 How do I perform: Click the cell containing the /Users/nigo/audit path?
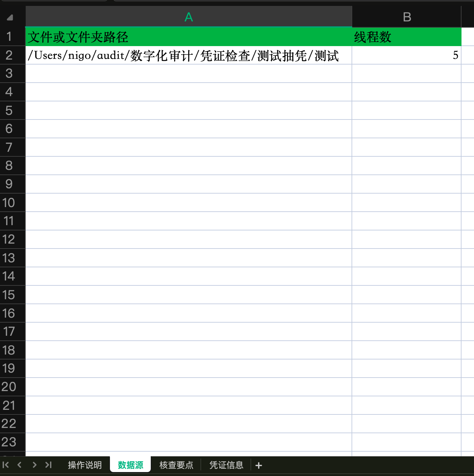[189, 55]
